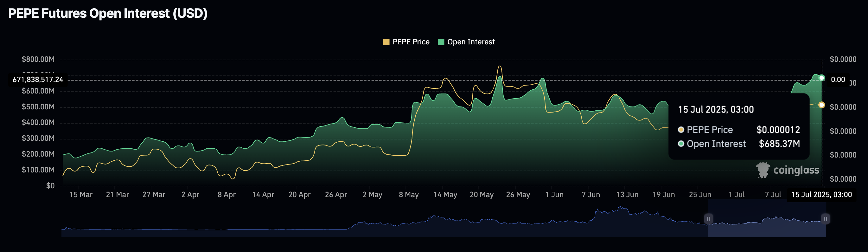Screen dimensions: 868x252
Task: Toggle the PEPE Price legend series
Action: pos(406,42)
